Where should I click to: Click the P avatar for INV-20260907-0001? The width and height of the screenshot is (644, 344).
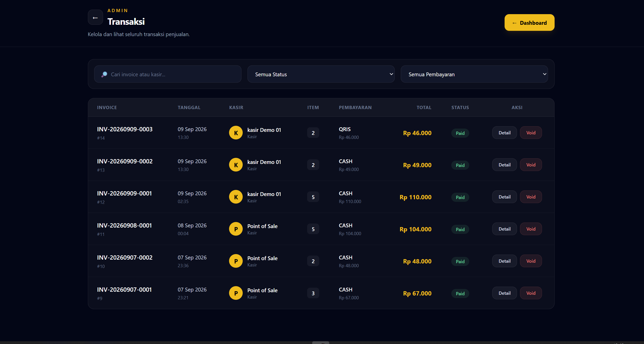click(x=236, y=293)
